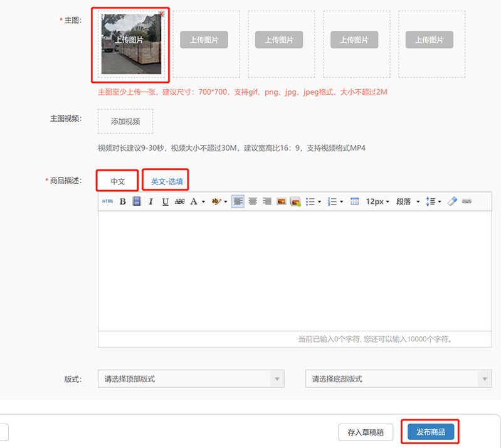The width and height of the screenshot is (501, 448).
Task: Switch to the 中文 description tab
Action: click(118, 181)
